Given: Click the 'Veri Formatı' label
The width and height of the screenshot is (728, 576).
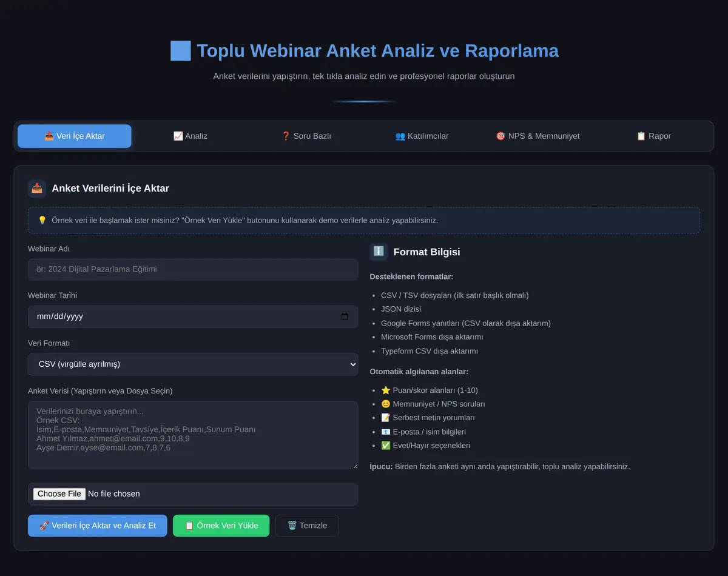Looking at the screenshot, I should 49,343.
